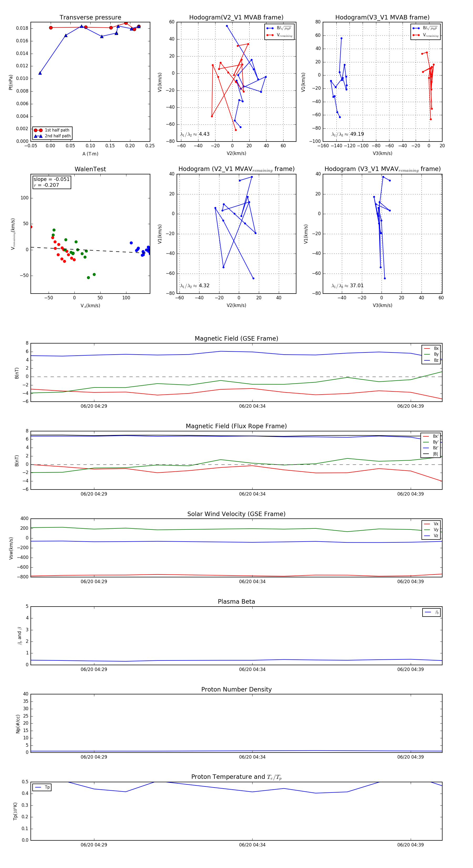Screen dimensions: 473x868
Task: Click the λ1/λ3 ≈ 37.01 annotation
Action: click(x=348, y=286)
